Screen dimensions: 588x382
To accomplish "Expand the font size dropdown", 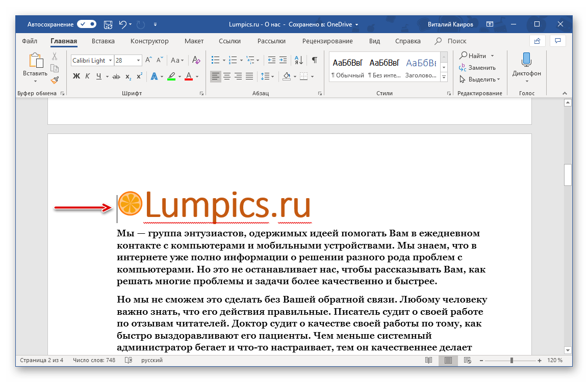I will pos(138,60).
